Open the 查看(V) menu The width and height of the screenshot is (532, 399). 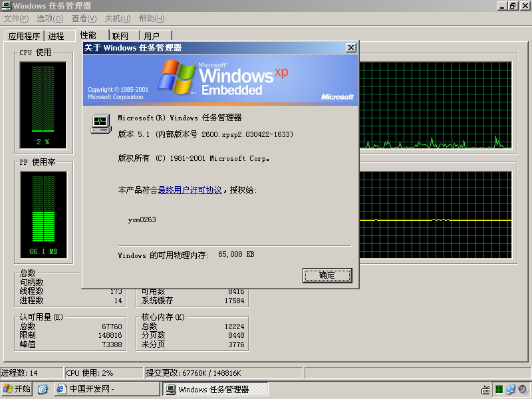84,19
